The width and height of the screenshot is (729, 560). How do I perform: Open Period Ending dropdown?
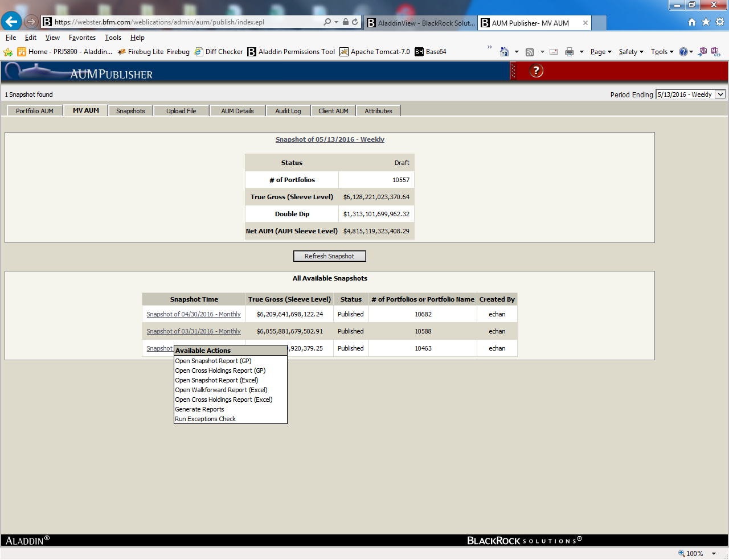point(691,94)
